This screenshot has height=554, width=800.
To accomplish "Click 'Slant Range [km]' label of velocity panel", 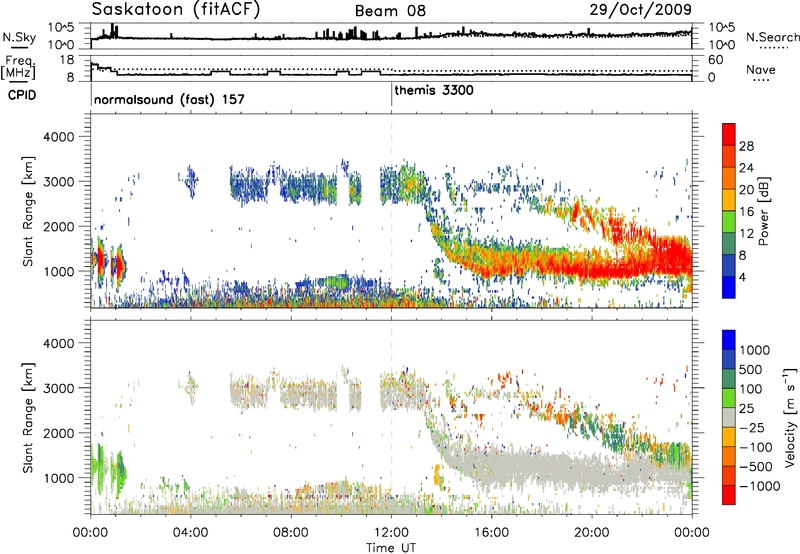I will point(28,417).
